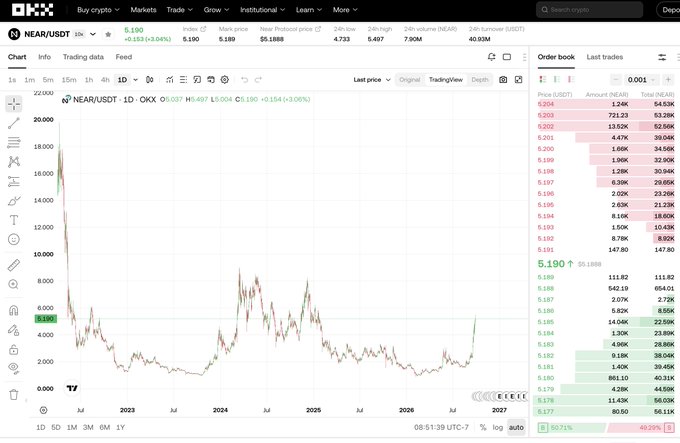Expand chart to fullscreen
The height and width of the screenshot is (443, 680).
[x=518, y=79]
